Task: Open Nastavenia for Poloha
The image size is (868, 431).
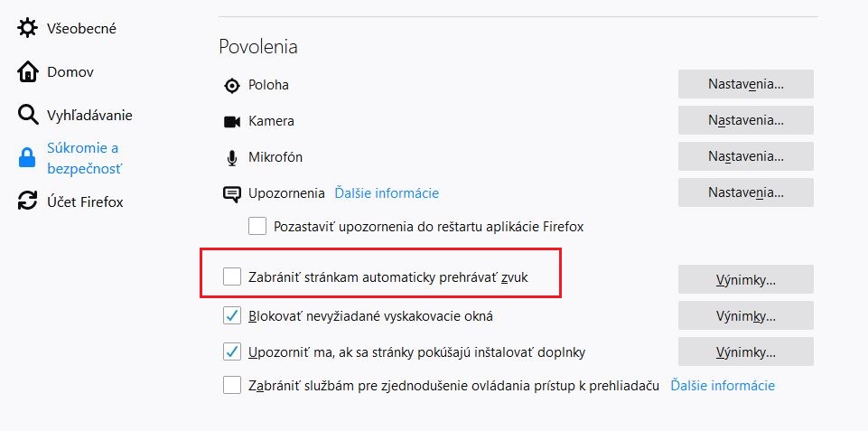Action: tap(746, 84)
